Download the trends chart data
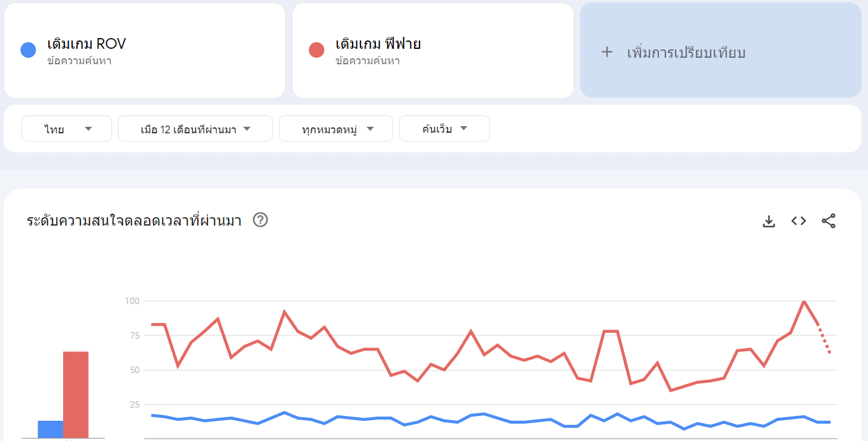Screen dimensions: 868x441 pyautogui.click(x=769, y=220)
